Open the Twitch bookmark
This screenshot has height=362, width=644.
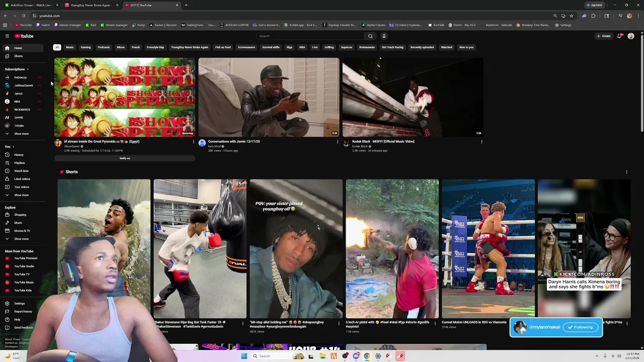(x=43, y=25)
